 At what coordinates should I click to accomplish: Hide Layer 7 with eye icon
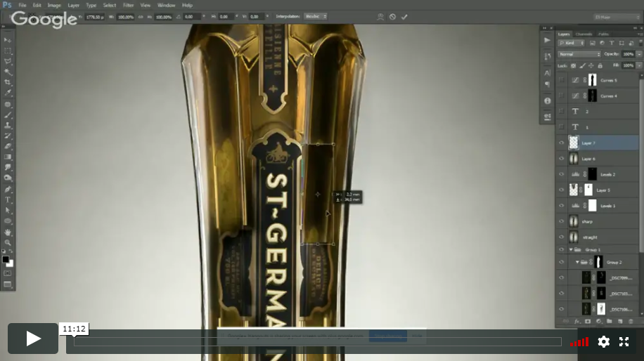[x=562, y=143]
